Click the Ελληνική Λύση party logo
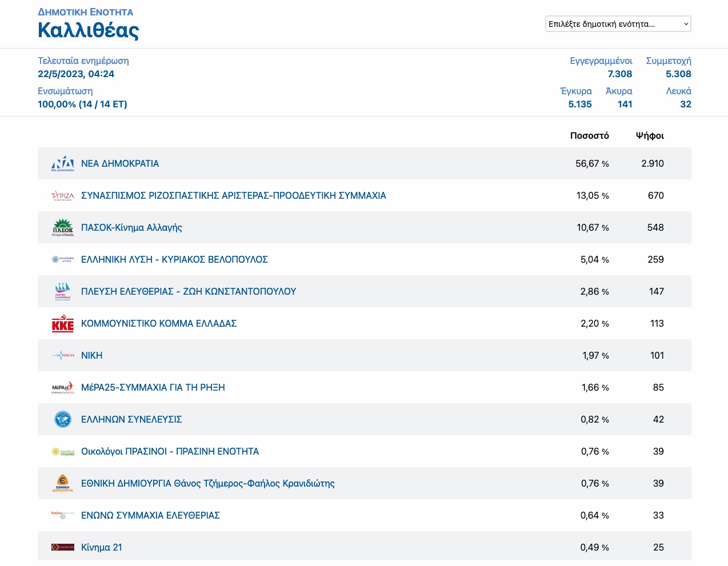Image resolution: width=728 pixels, height=566 pixels. [x=63, y=259]
